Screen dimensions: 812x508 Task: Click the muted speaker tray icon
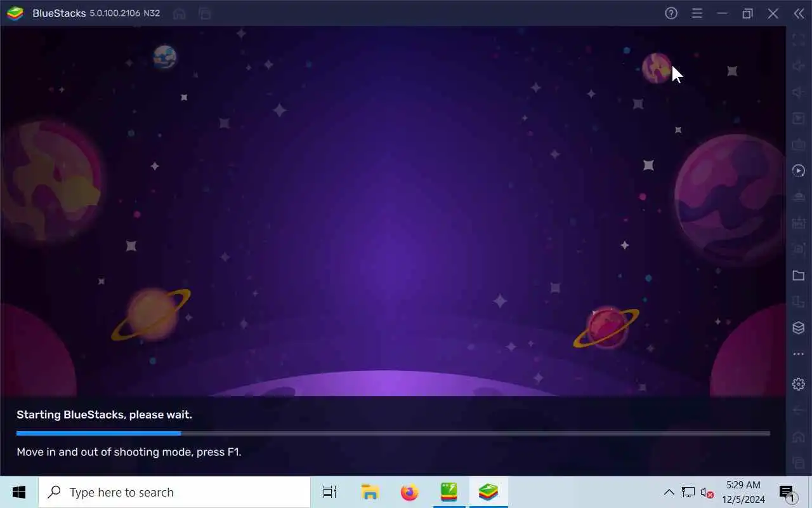(x=707, y=492)
